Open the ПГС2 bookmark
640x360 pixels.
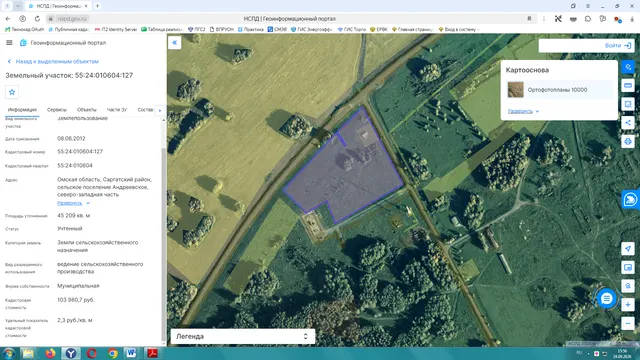pyautogui.click(x=196, y=29)
